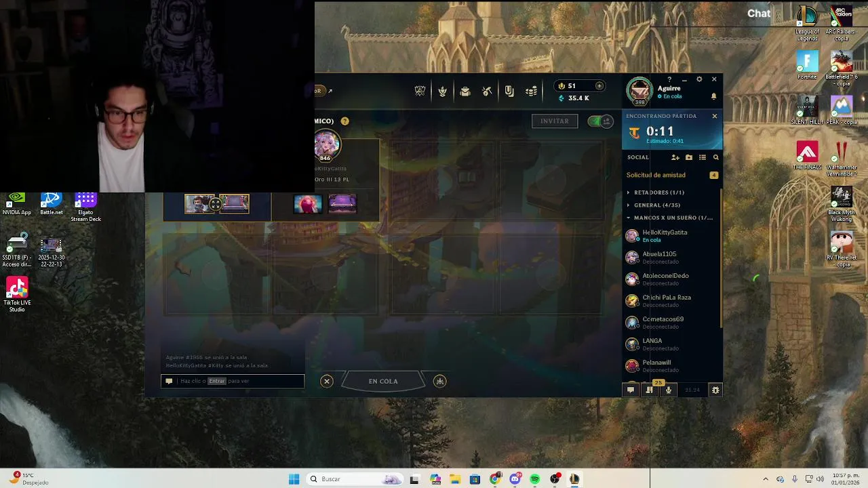Collapse the MANCOS X UN SUEÑO group
868x488 pixels.
tap(671, 218)
